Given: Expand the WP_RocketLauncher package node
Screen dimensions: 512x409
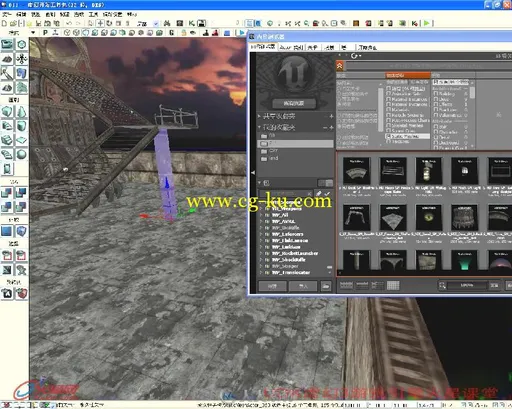Looking at the screenshot, I should pyautogui.click(x=261, y=253).
